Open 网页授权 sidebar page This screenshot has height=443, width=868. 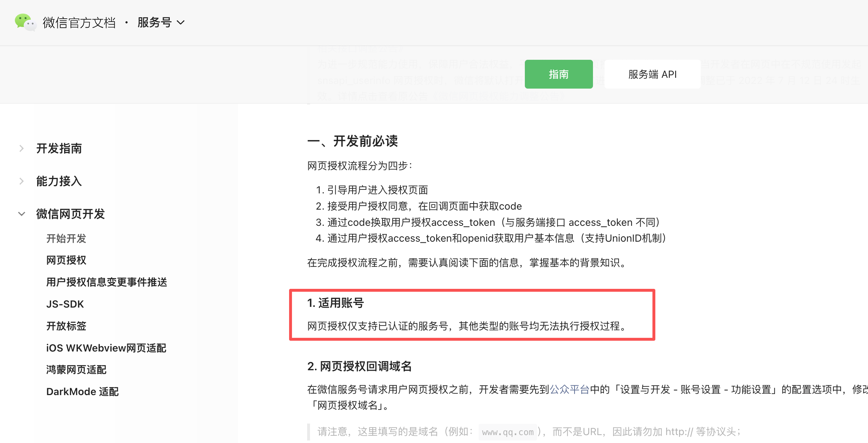pos(66,260)
